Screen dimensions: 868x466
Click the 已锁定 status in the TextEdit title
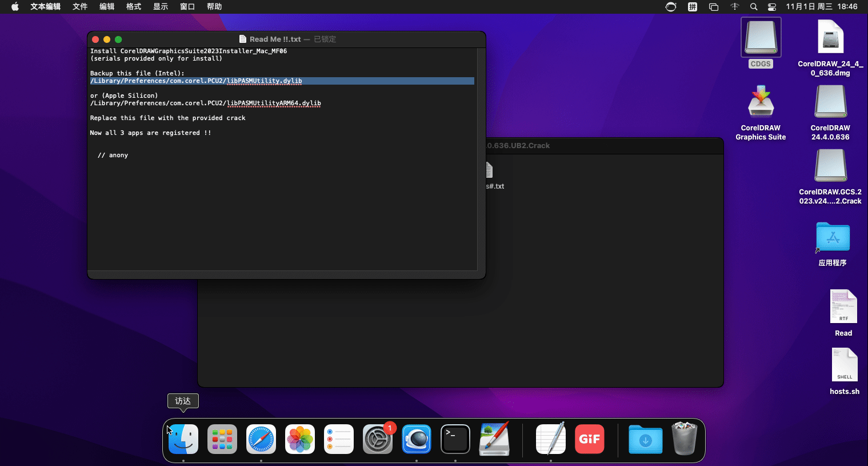pos(325,39)
